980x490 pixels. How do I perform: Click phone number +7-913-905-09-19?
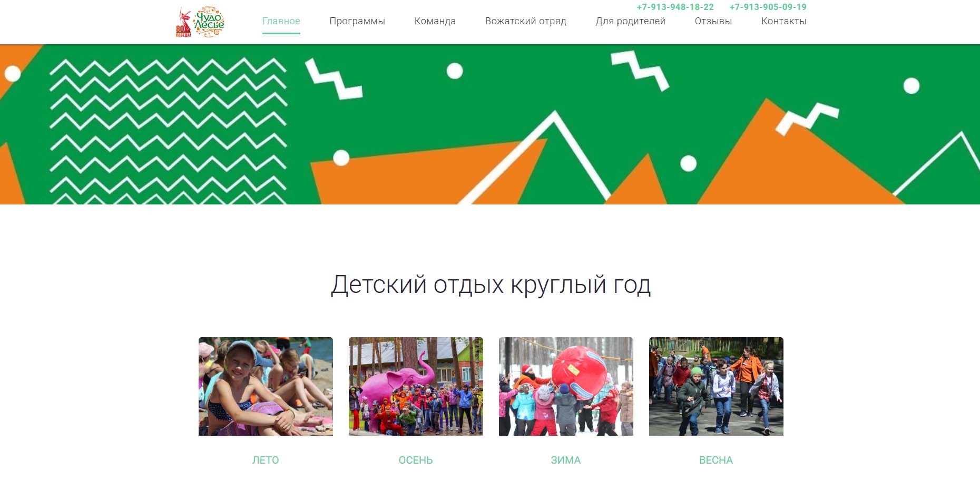coord(768,7)
